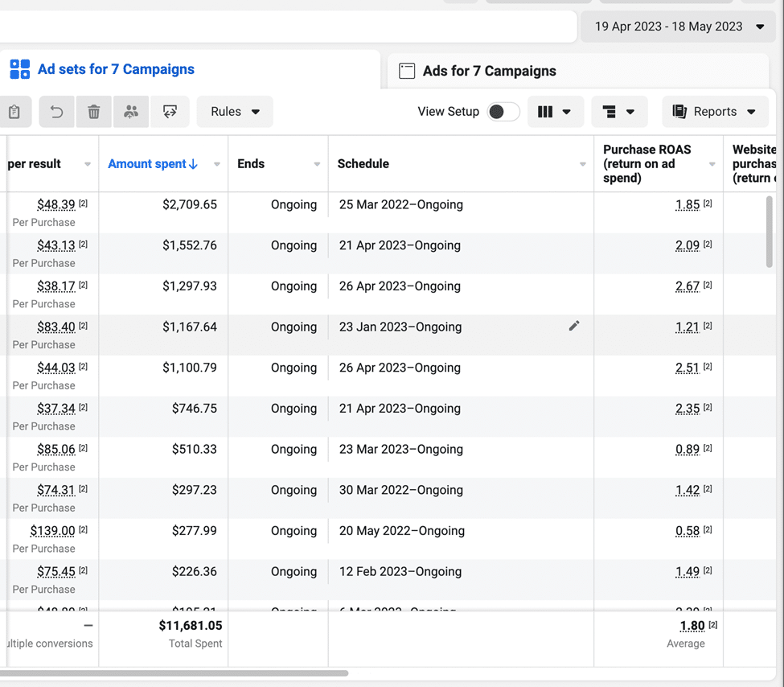Open Amount spent column menu arrow

tap(217, 164)
